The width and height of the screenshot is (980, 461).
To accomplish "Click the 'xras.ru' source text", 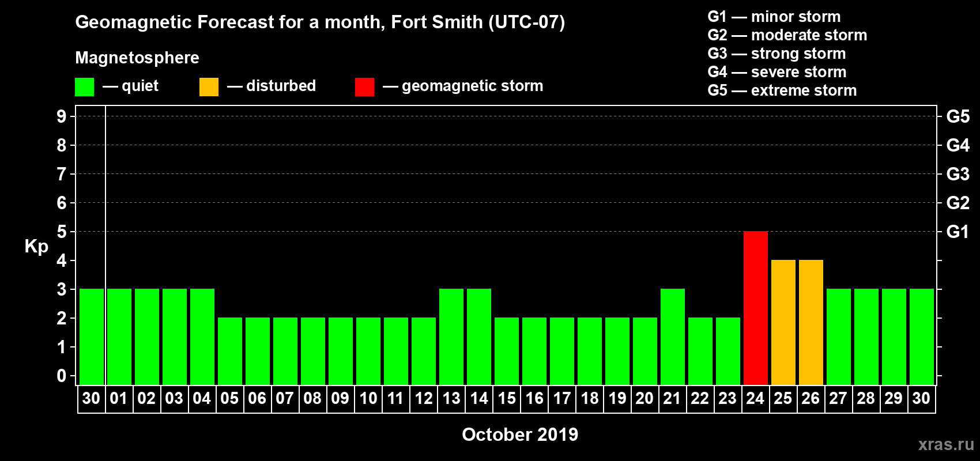I will pyautogui.click(x=946, y=444).
